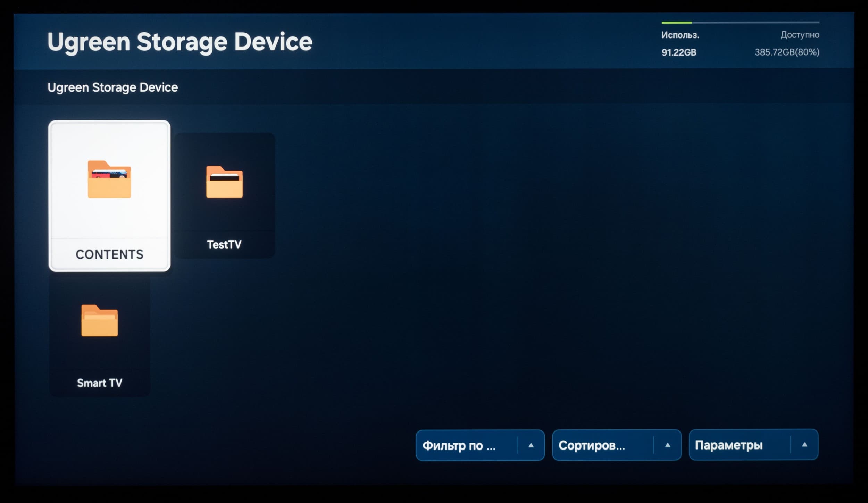This screenshot has height=503, width=868.
Task: Click the green storage usage bar
Action: pyautogui.click(x=676, y=23)
